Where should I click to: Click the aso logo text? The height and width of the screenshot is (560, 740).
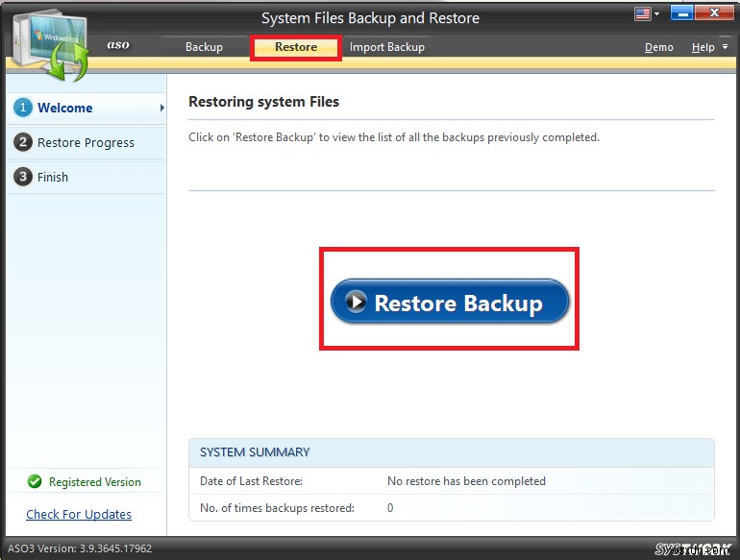[x=118, y=45]
